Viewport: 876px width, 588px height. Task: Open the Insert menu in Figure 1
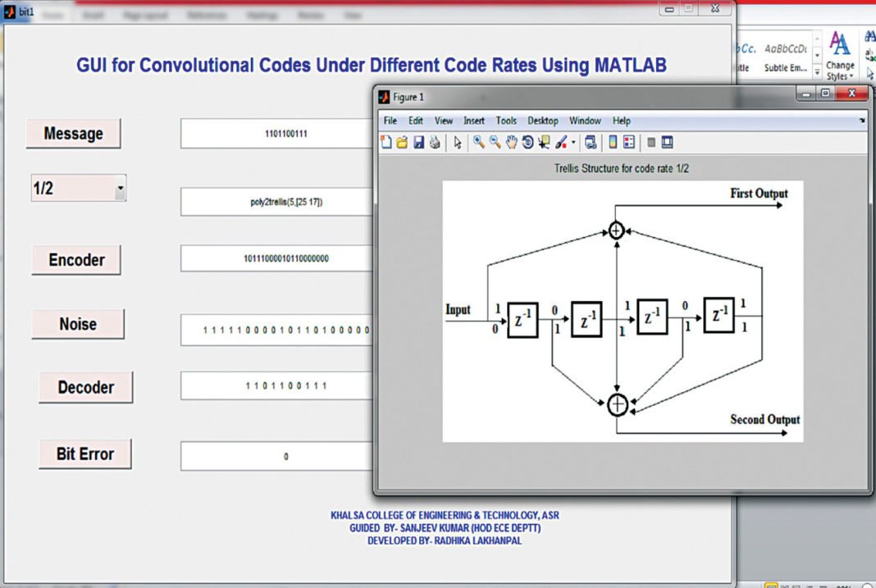tap(474, 121)
